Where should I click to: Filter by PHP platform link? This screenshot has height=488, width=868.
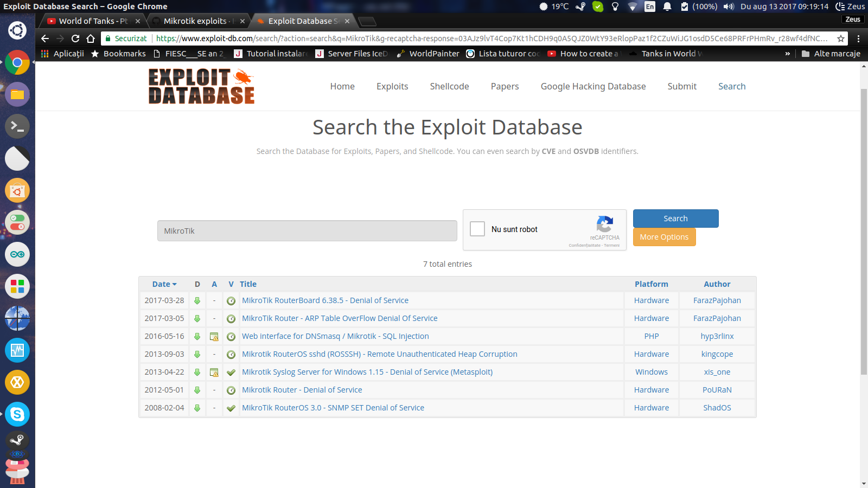coord(652,336)
